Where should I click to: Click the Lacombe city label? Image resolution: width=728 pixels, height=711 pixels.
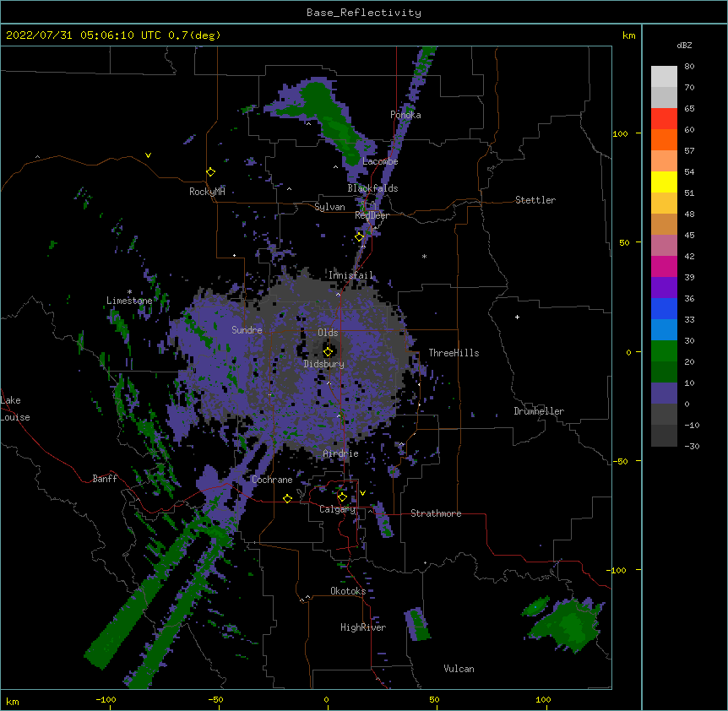click(x=380, y=161)
